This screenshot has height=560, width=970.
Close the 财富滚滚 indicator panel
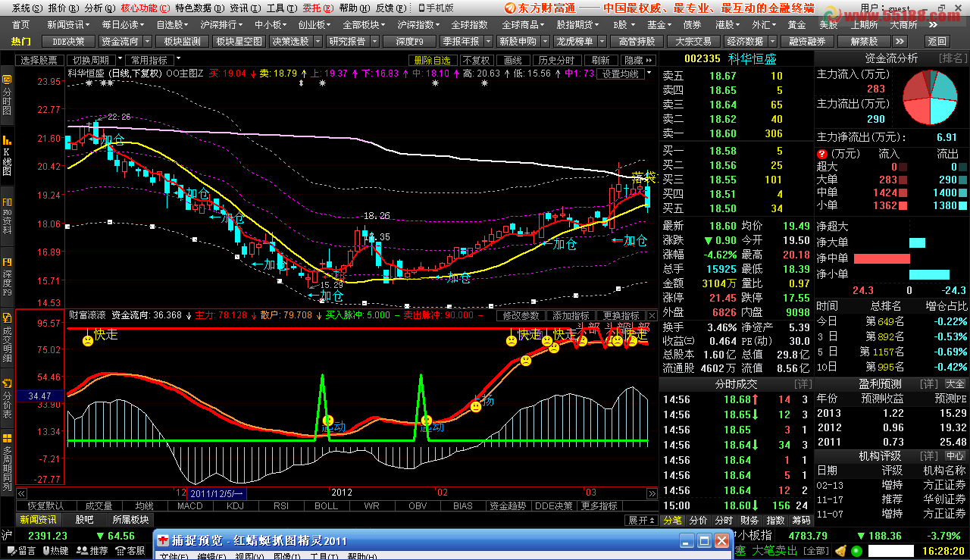[652, 315]
